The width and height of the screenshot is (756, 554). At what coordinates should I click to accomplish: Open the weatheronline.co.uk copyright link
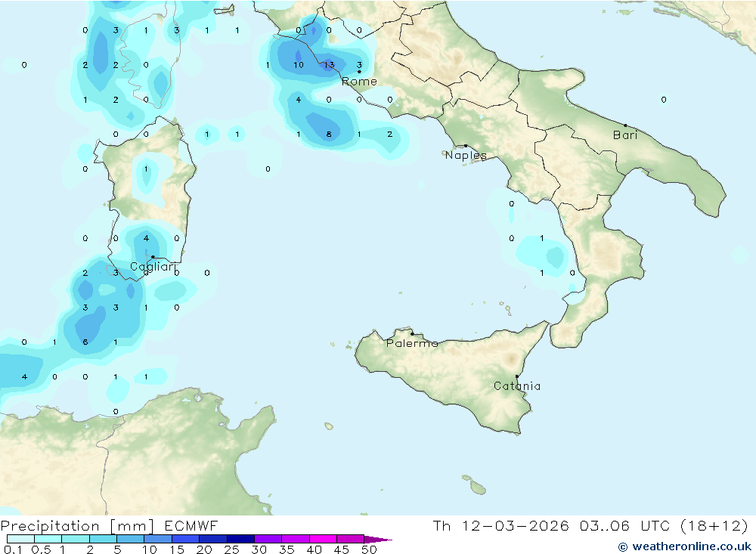point(685,546)
